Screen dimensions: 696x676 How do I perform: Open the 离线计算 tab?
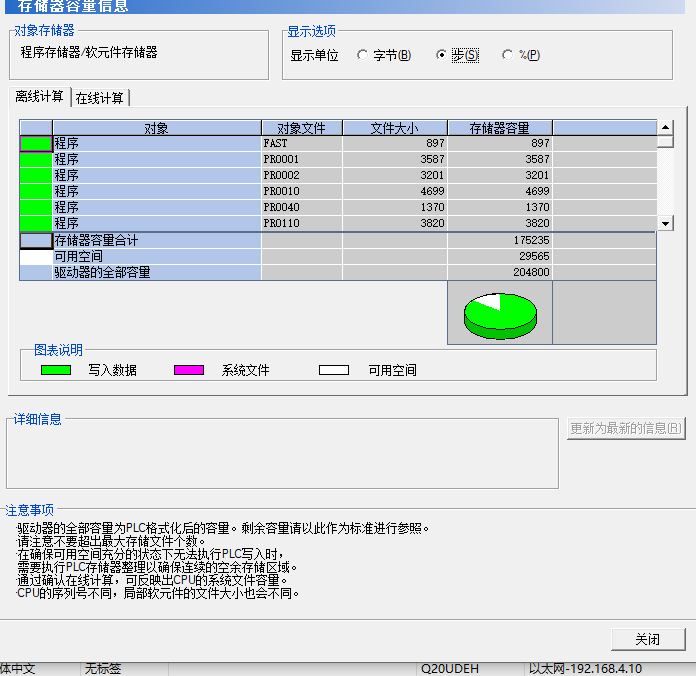point(39,97)
